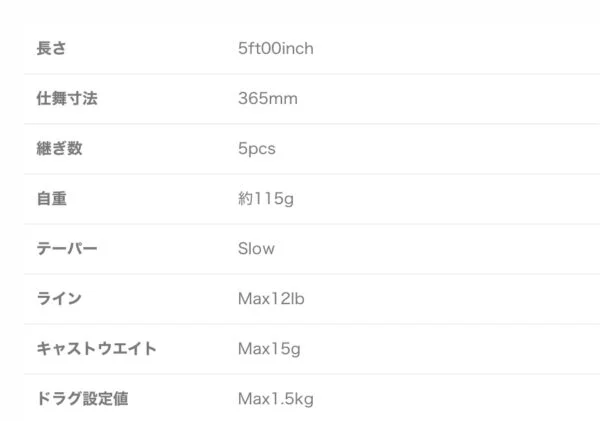Click the テーパー label
The width and height of the screenshot is (600, 421).
(x=67, y=249)
